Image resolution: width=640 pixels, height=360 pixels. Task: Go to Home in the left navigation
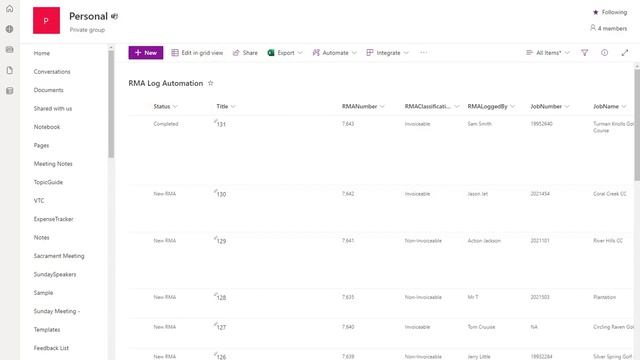[x=42, y=53]
